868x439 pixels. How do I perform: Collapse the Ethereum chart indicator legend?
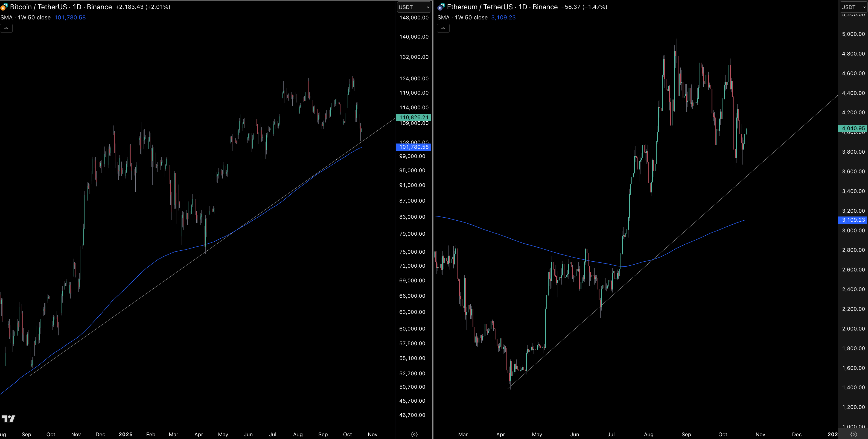(x=443, y=28)
